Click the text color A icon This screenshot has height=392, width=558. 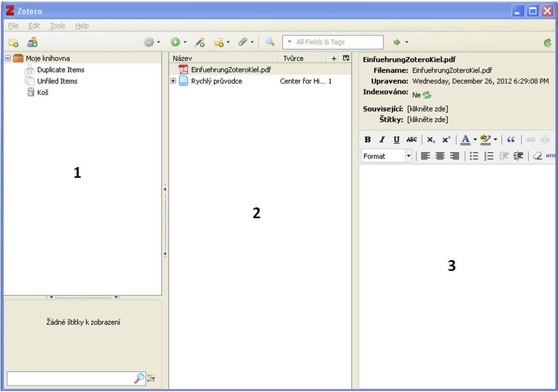tap(465, 140)
